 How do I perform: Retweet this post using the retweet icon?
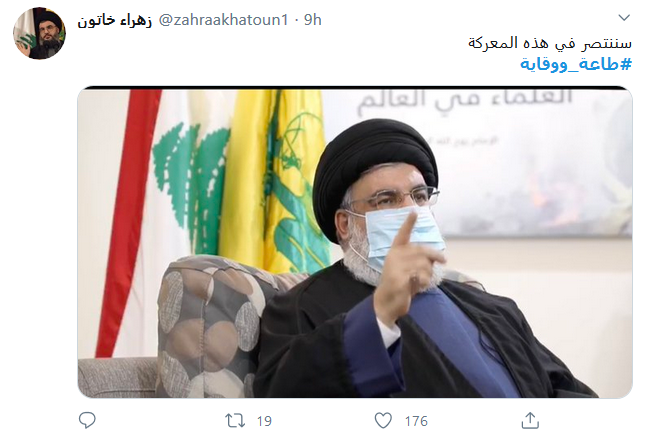pos(235,421)
